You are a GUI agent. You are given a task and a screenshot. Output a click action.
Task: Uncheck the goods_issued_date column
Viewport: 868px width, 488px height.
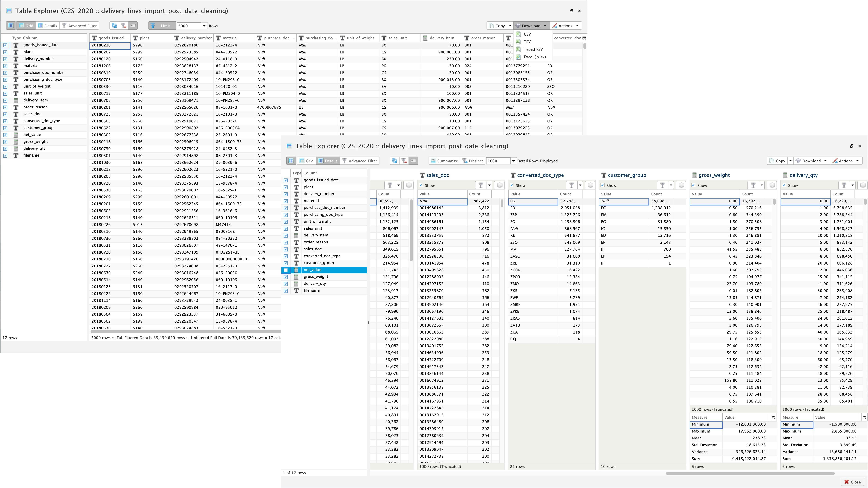pos(5,45)
